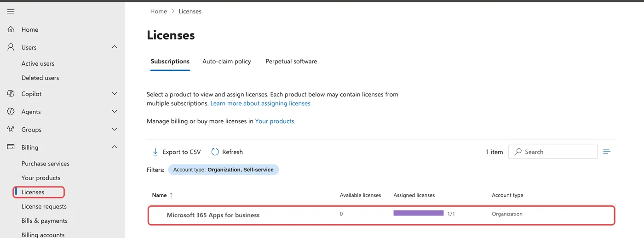Click the Billing card icon

[11, 147]
